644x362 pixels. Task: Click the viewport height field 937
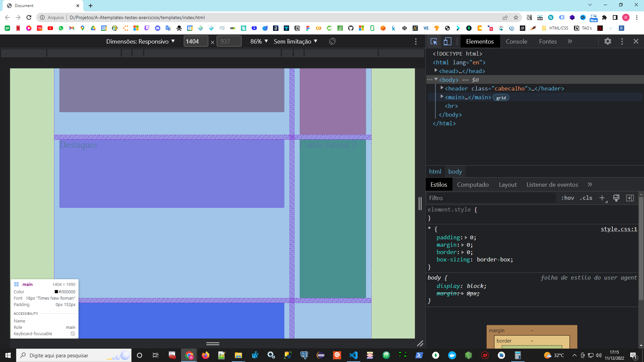(x=229, y=41)
